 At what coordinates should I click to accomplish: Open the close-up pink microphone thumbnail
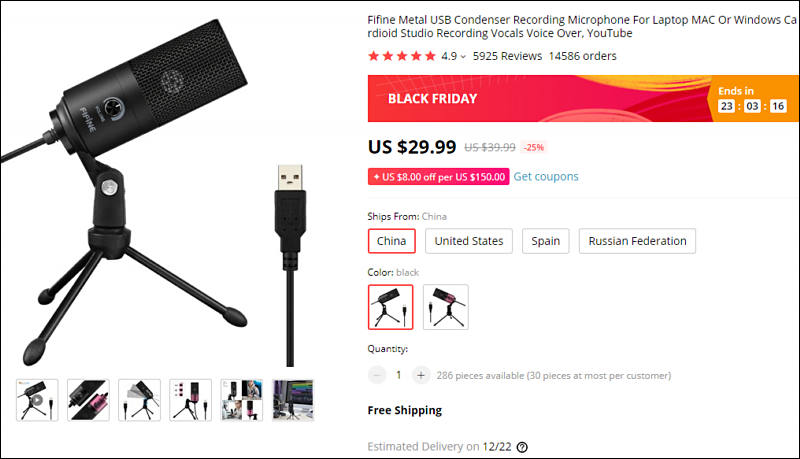88,400
